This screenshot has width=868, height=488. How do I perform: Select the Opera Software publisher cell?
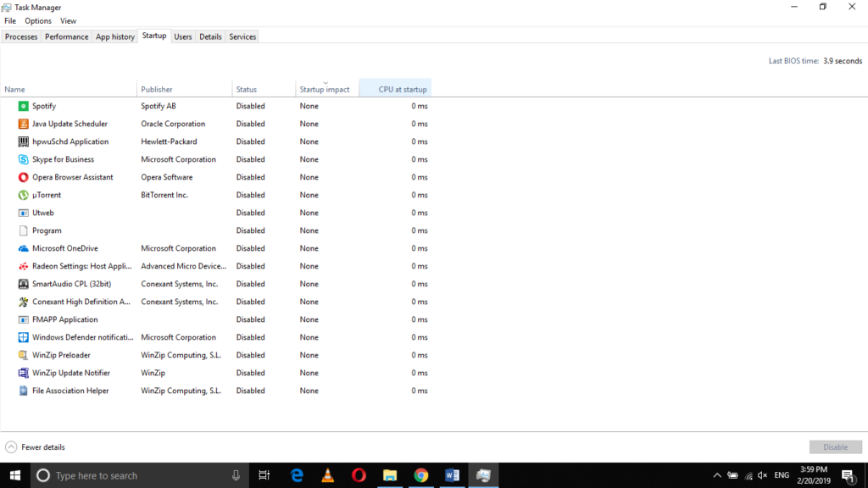tap(167, 177)
